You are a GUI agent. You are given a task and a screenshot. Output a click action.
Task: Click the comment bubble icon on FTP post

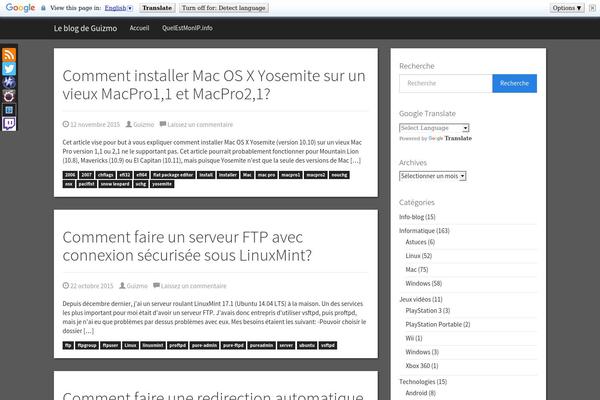(156, 286)
